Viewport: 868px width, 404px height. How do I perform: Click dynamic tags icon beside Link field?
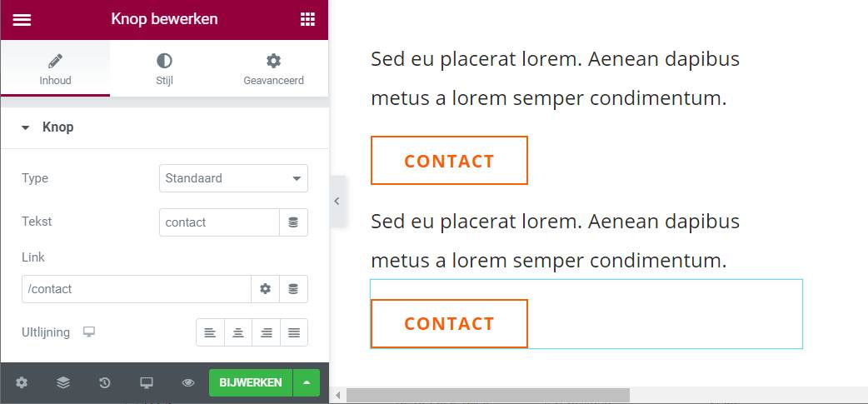point(293,289)
